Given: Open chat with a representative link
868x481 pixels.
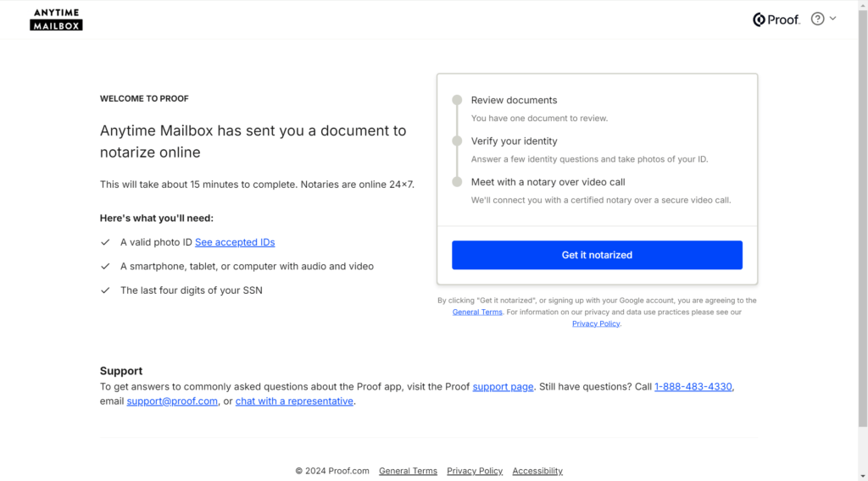Looking at the screenshot, I should click(294, 401).
